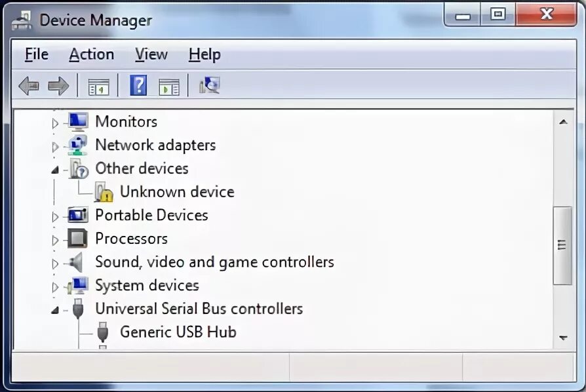The width and height of the screenshot is (586, 392).
Task: Click the Scan for hardware changes icon
Action: [x=210, y=86]
